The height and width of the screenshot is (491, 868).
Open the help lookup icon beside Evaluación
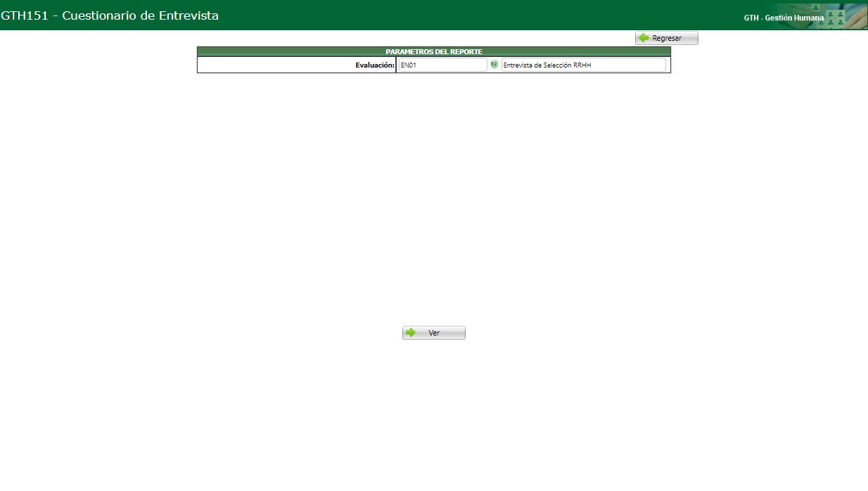[x=494, y=65]
